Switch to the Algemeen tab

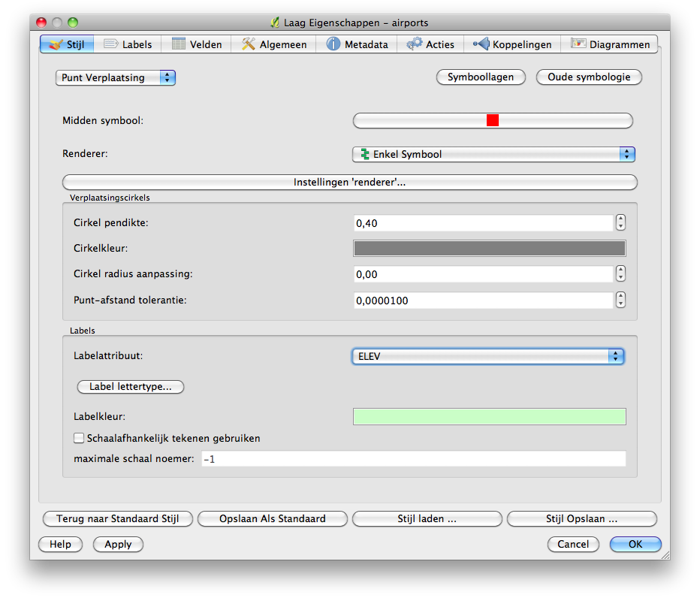[x=273, y=44]
